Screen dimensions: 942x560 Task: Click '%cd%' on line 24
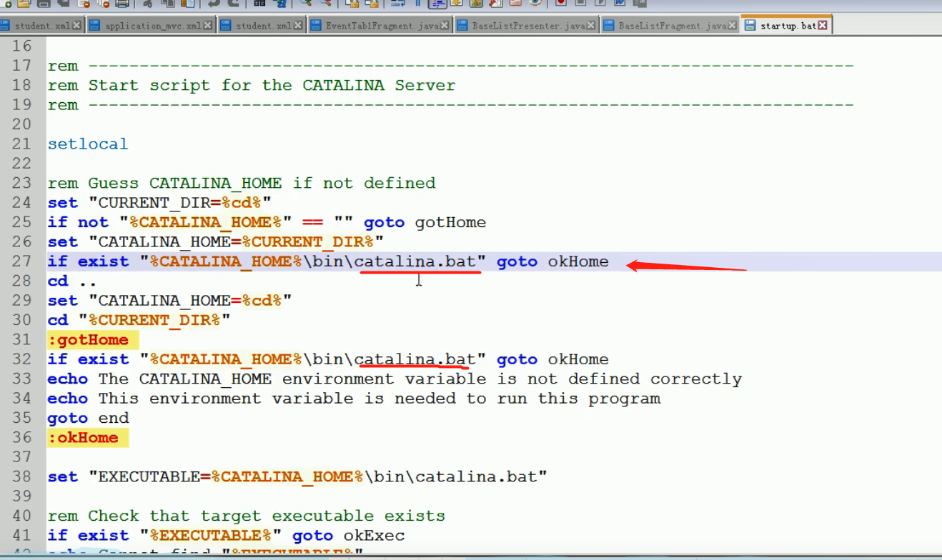tap(241, 203)
